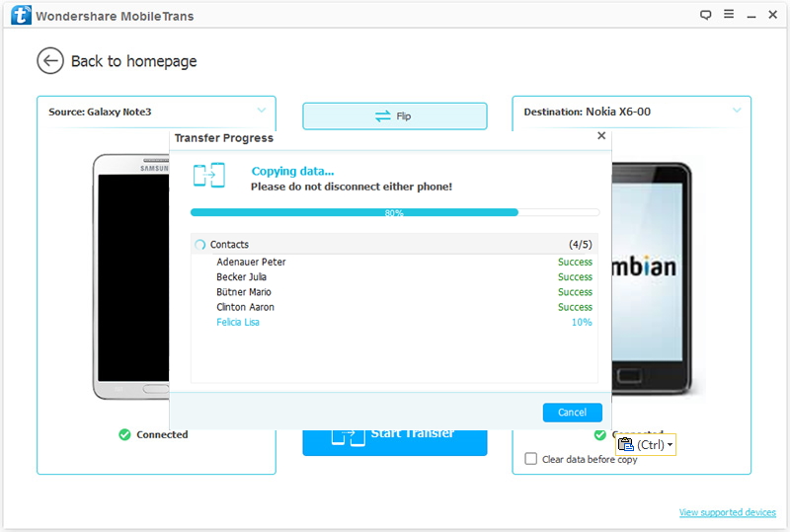Click the 80% transfer progress bar

[x=394, y=212]
